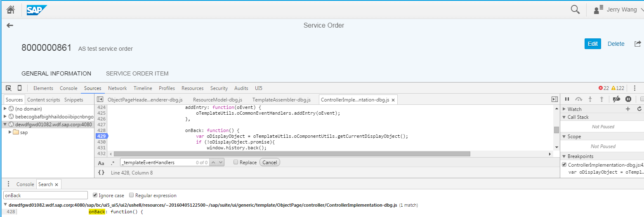Close the ControllerImple...ntation-dbg.js tab

coord(393,100)
